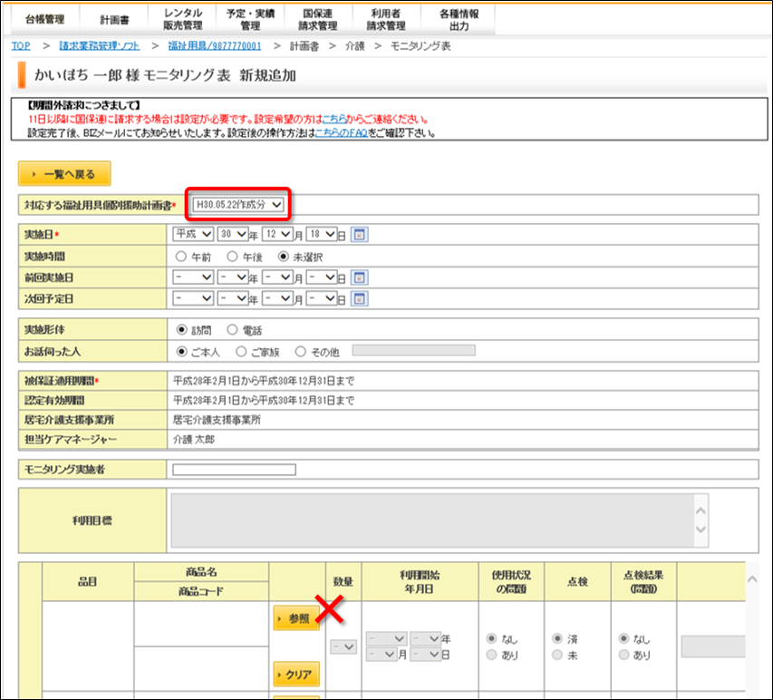
Task: Open 実施日 era dropdown showing 平成
Action: pyautogui.click(x=193, y=234)
